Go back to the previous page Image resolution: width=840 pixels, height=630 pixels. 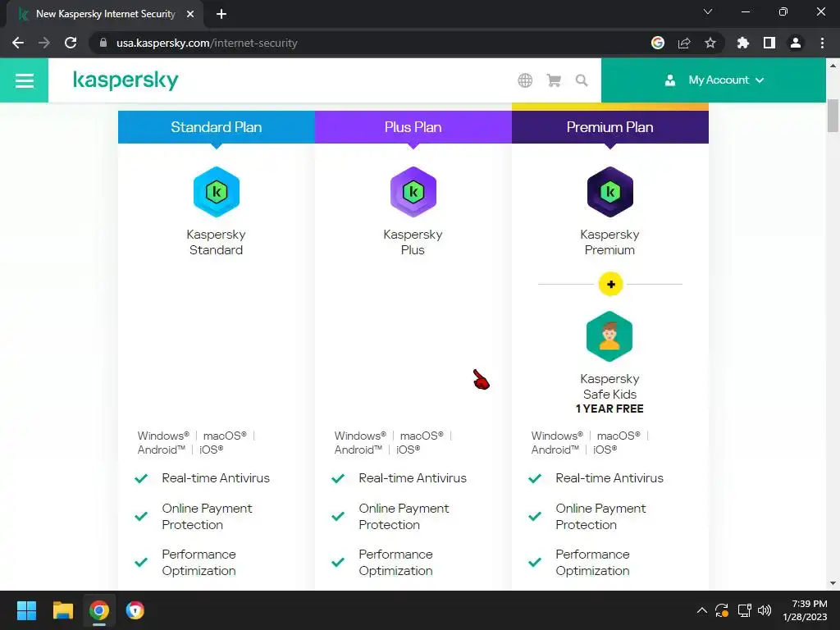pyautogui.click(x=18, y=43)
